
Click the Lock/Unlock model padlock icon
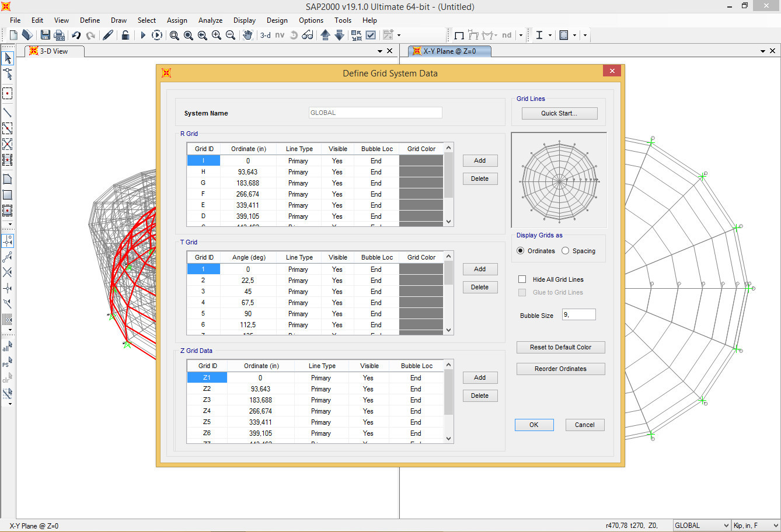click(x=125, y=35)
